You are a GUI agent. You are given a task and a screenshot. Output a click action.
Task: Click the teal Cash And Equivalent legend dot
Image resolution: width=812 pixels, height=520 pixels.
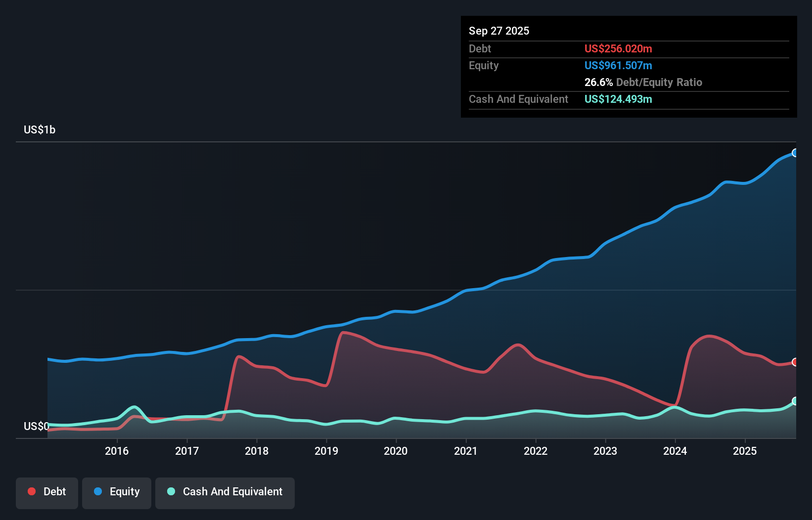point(170,491)
